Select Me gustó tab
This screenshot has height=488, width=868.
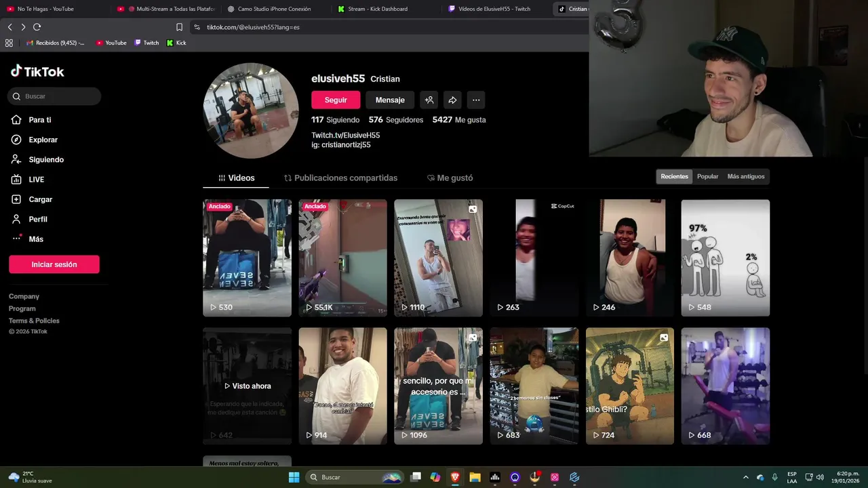[450, 178]
